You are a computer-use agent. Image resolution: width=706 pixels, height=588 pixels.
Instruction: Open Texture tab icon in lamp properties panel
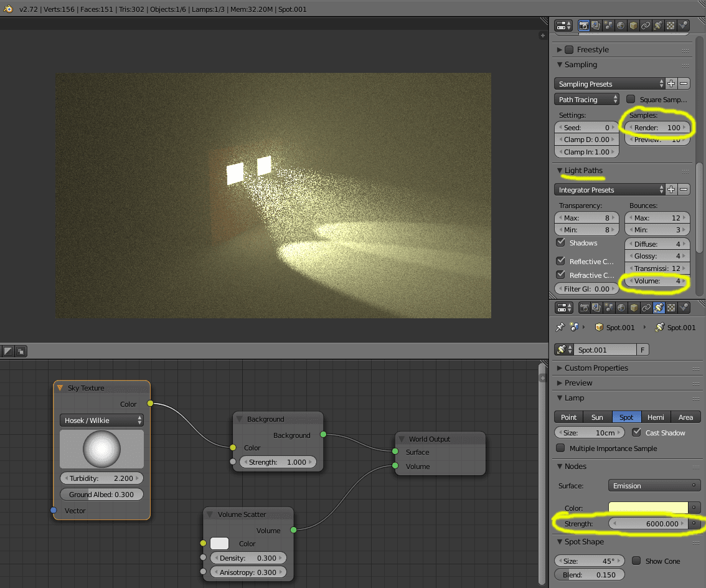click(x=671, y=307)
